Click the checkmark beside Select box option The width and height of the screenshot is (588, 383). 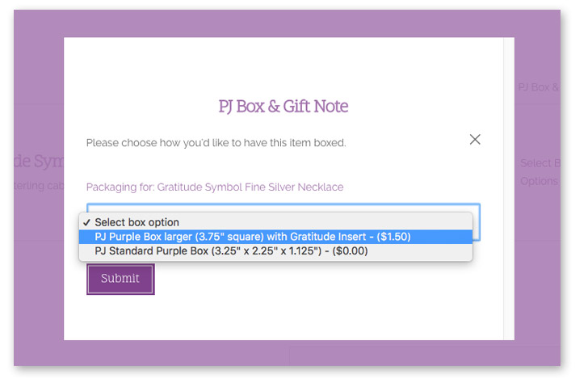pyautogui.click(x=86, y=222)
